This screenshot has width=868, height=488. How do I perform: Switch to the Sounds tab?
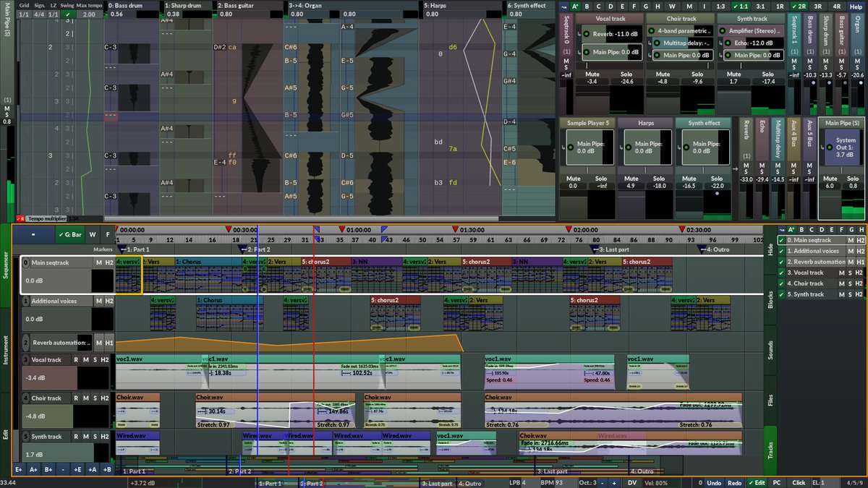coord(770,350)
